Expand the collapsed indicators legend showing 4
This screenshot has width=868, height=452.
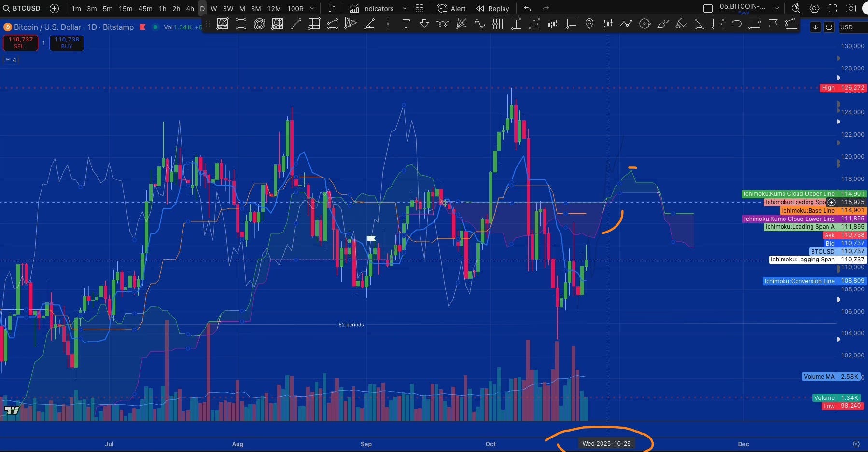click(x=11, y=60)
